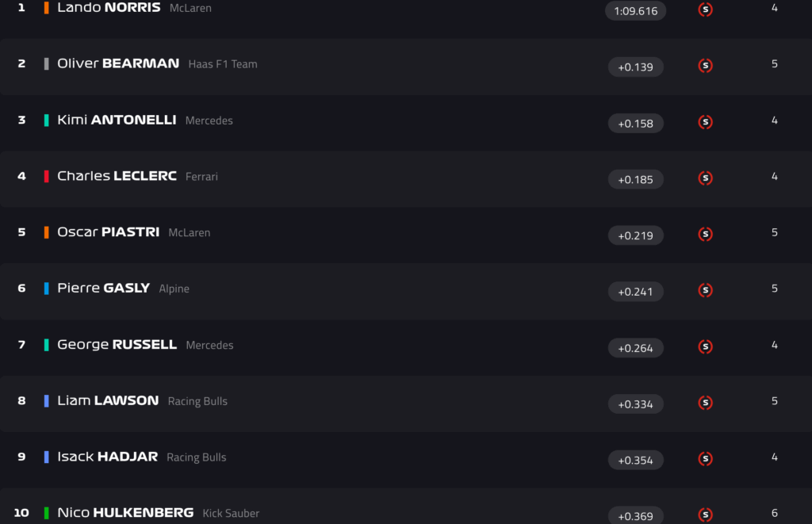812x524 pixels.
Task: Open Oliver Bearman's driver profile link
Action: (x=118, y=63)
